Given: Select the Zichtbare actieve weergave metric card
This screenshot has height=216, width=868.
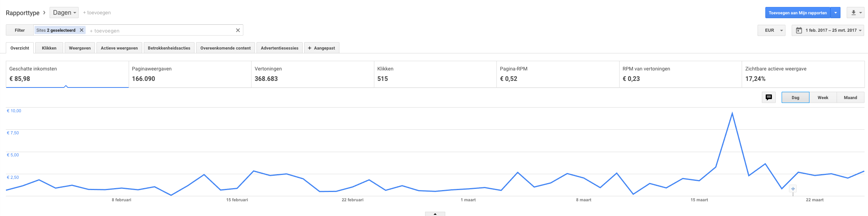Looking at the screenshot, I should 803,74.
